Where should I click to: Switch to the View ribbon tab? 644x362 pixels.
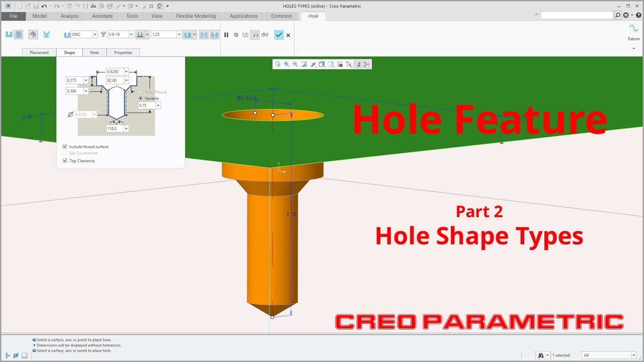coord(157,16)
